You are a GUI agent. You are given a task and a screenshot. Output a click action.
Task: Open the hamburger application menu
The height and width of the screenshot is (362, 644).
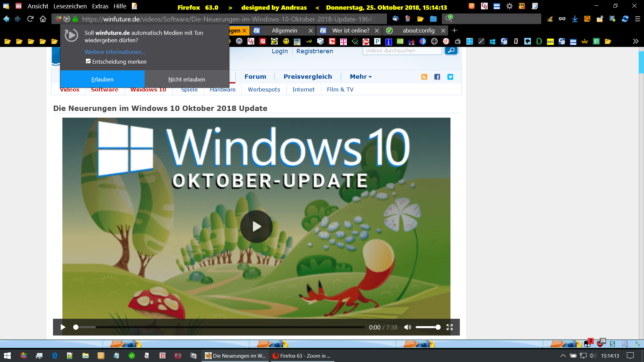tap(638, 19)
